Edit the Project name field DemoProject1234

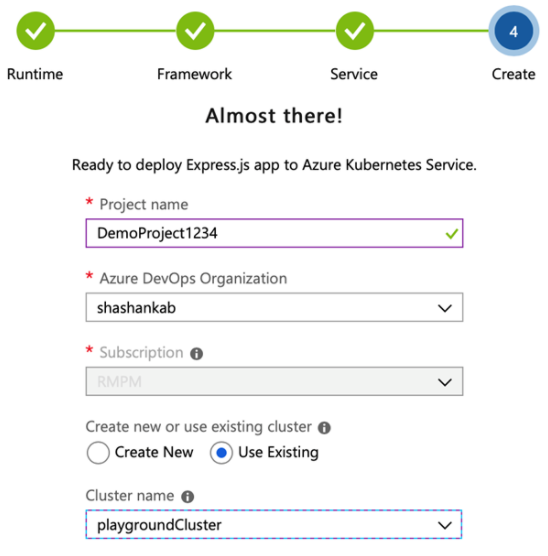(x=274, y=233)
